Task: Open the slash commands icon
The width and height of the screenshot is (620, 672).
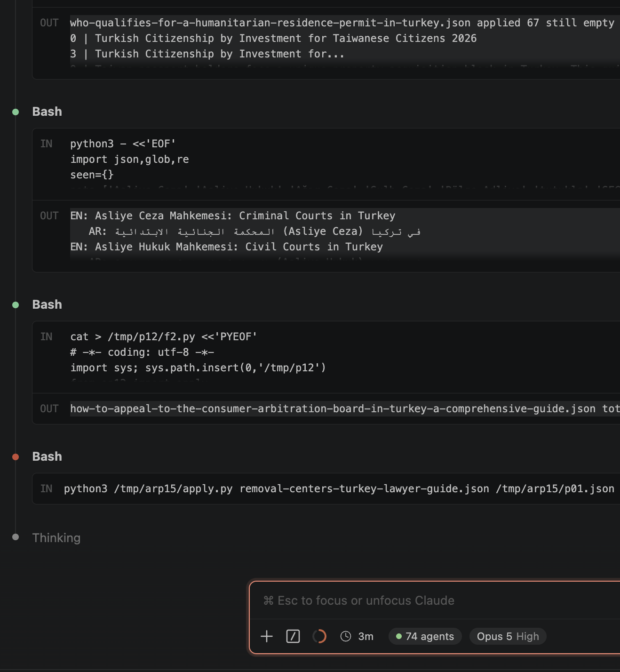Action: pyautogui.click(x=293, y=636)
